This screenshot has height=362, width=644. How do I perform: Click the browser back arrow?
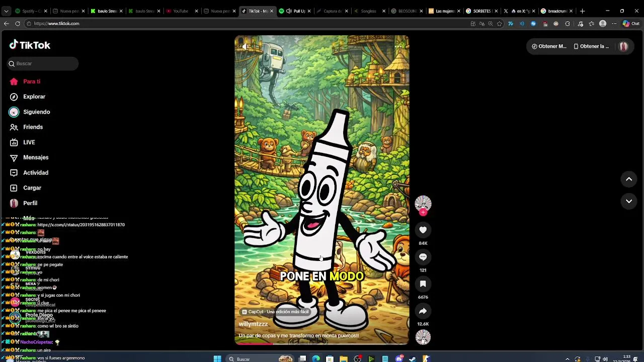coord(6,24)
